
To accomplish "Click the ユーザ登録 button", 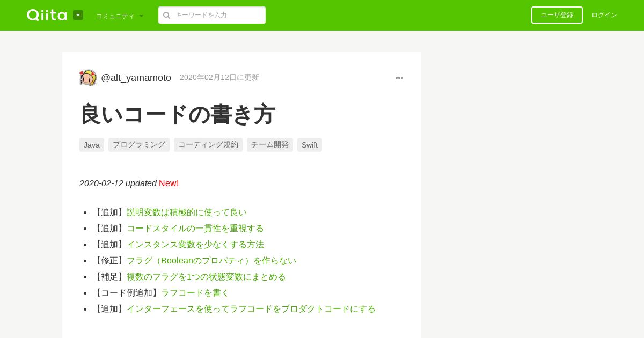I will (x=557, y=15).
